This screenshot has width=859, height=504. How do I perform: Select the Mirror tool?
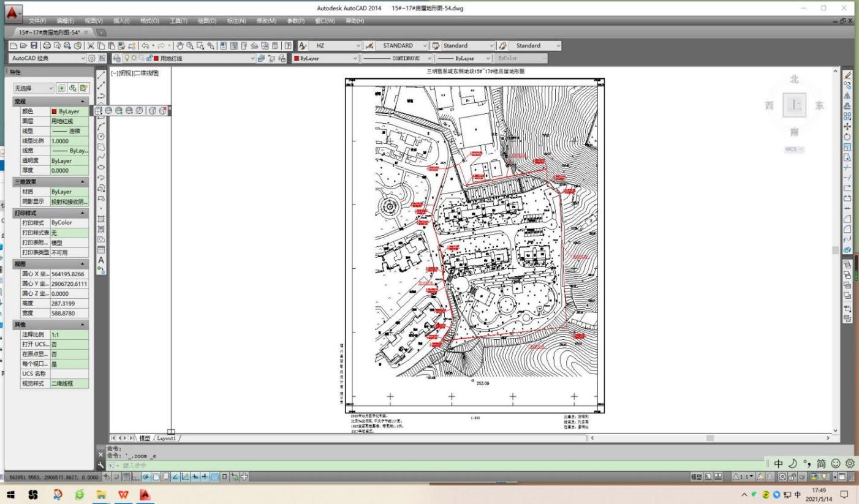coord(848,95)
